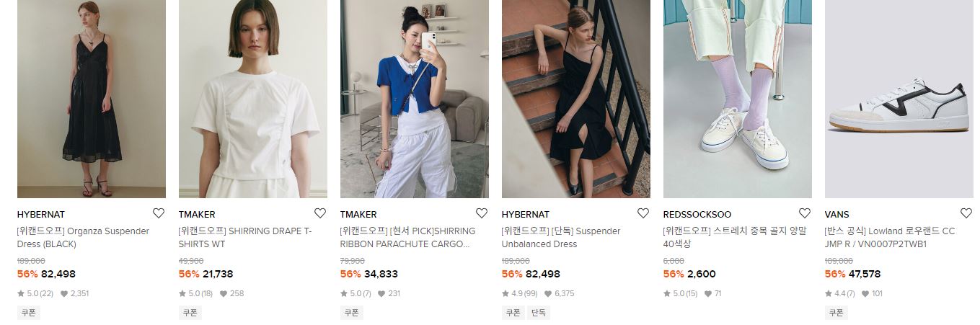Click the 쿠폰 badge under VANS sneaker
980x325 pixels.
coord(836,313)
